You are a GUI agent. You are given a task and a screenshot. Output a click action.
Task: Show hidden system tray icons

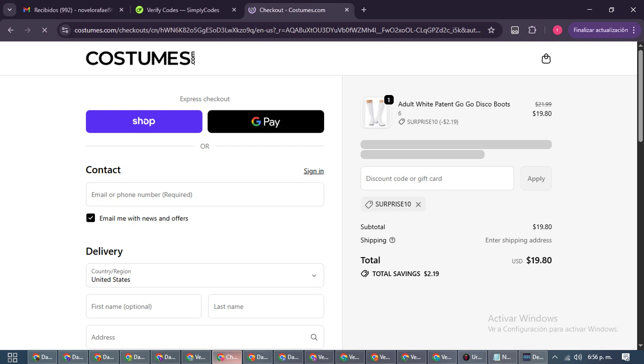tap(555, 357)
